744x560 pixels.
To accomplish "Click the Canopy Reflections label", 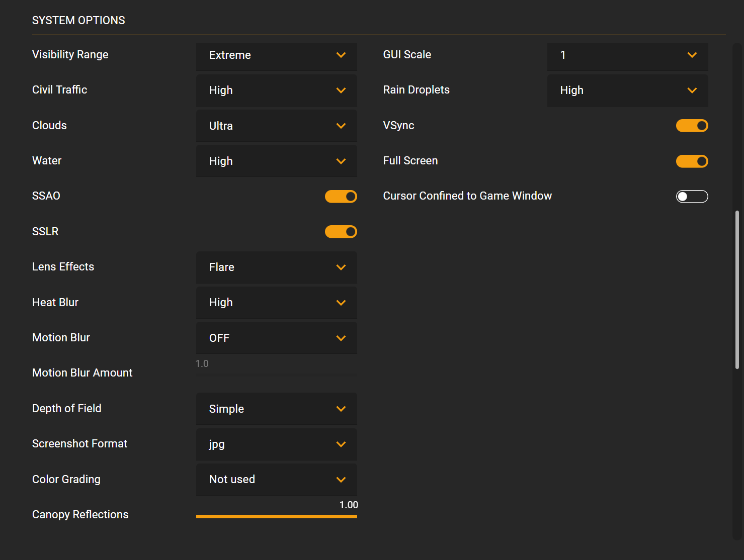I will pyautogui.click(x=80, y=515).
